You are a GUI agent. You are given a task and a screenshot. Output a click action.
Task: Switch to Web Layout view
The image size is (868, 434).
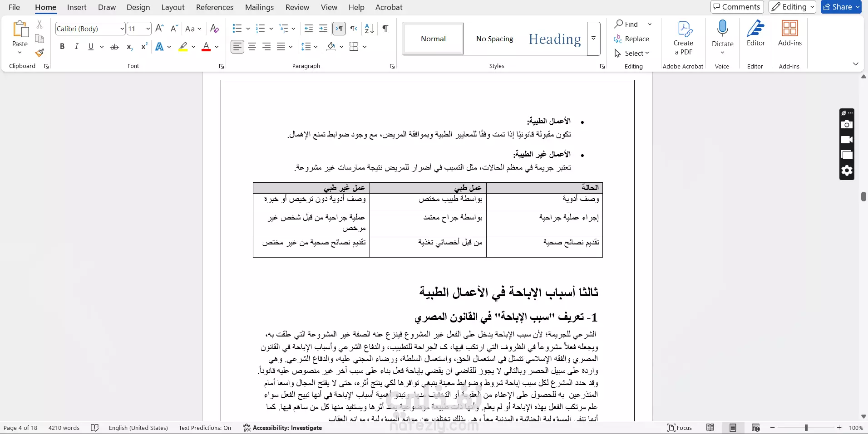point(756,428)
